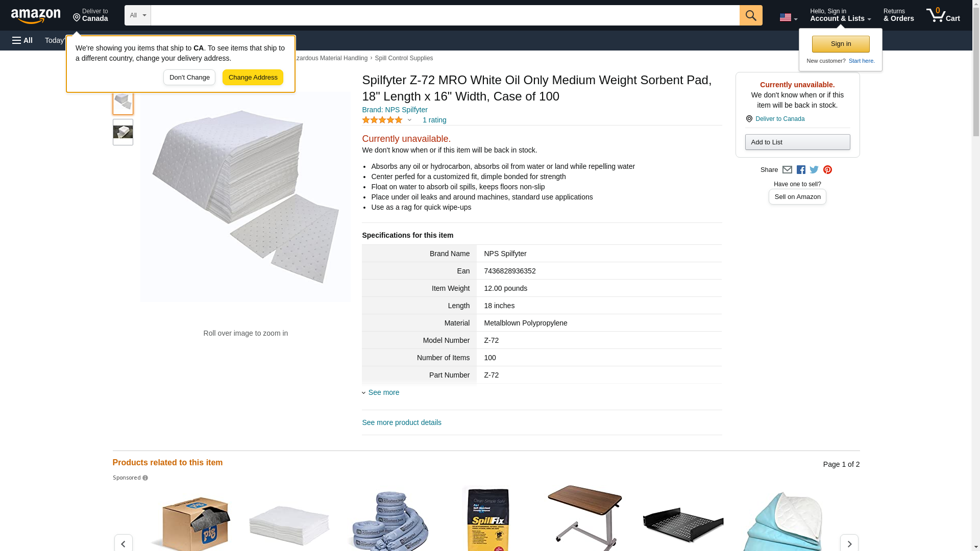
Task: Open the search category All dropdown
Action: tap(138, 15)
